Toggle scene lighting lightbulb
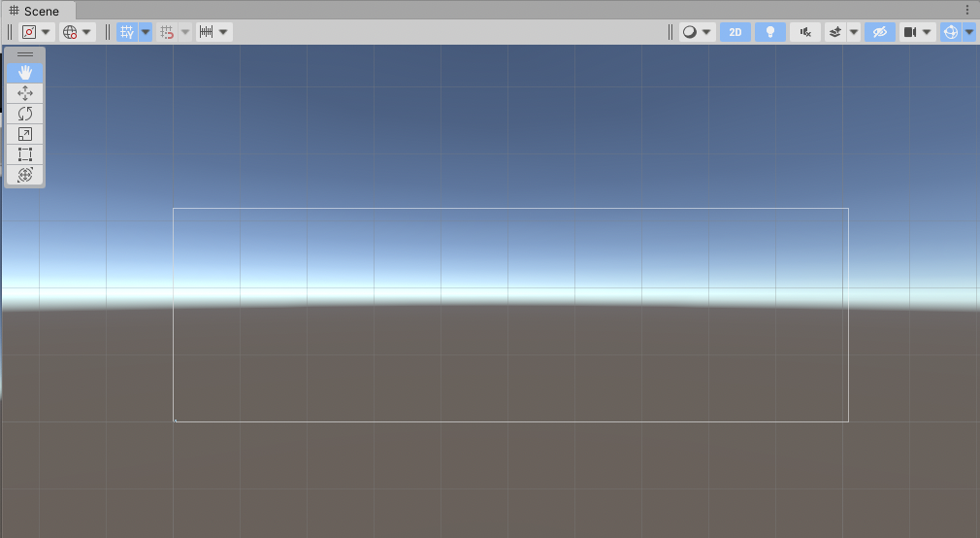980x538 pixels. [x=770, y=32]
